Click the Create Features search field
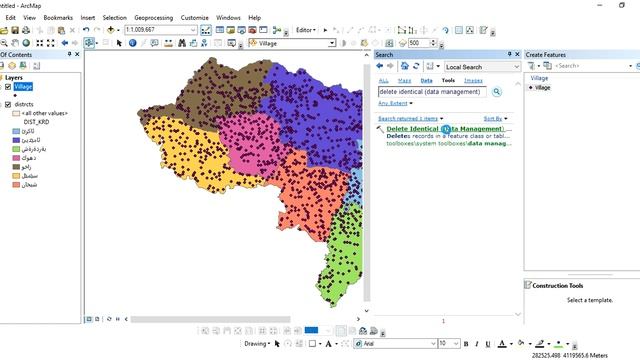 click(x=592, y=66)
